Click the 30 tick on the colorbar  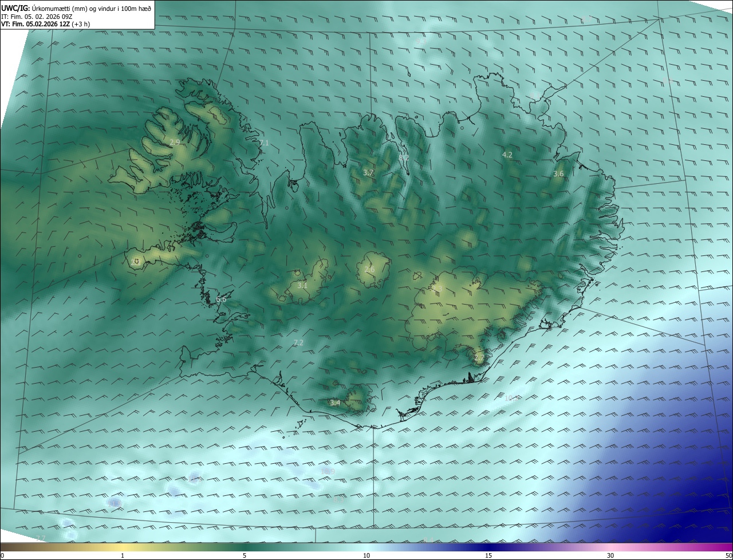pos(610,555)
